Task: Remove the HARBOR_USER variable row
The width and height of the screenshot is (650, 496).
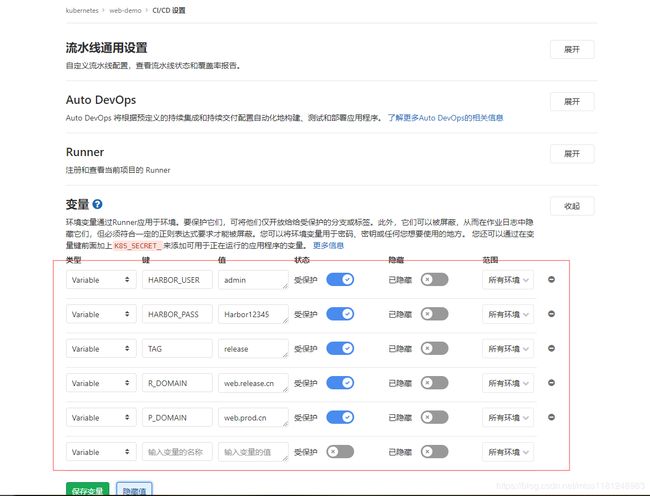Action: (551, 280)
